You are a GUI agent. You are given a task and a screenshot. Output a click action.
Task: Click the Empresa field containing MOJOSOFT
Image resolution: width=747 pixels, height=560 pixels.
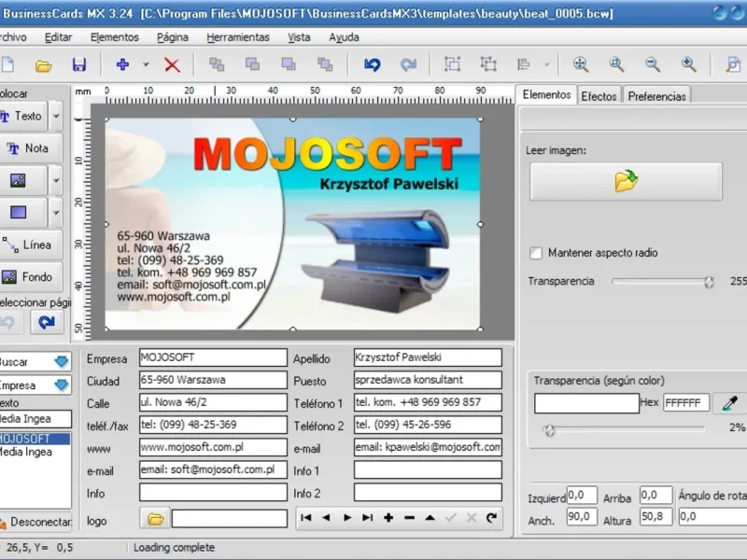[213, 357]
